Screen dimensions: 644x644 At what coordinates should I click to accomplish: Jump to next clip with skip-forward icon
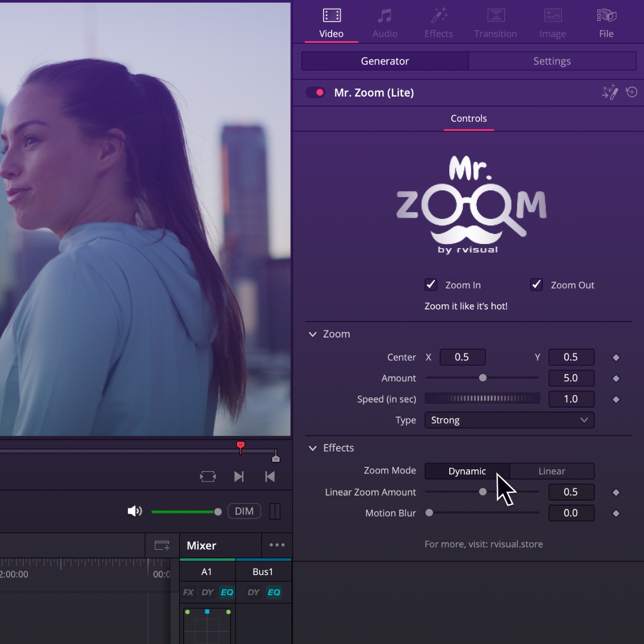[239, 476]
